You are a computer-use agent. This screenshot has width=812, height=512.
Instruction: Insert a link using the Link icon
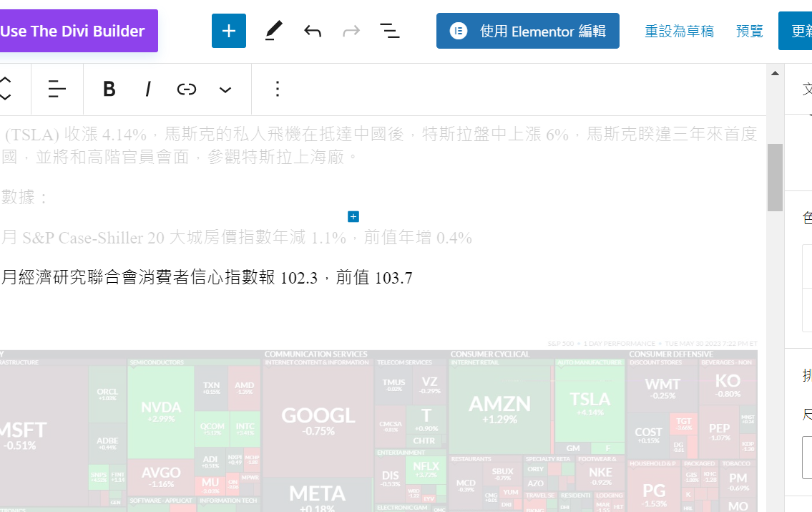(187, 89)
